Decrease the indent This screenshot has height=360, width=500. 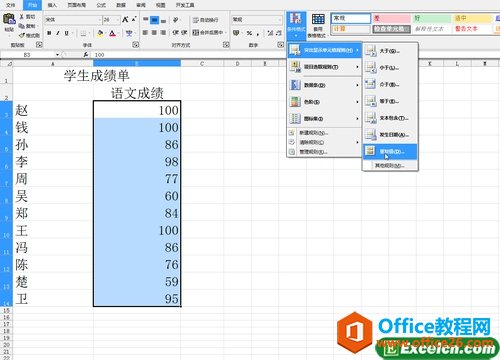(176, 33)
